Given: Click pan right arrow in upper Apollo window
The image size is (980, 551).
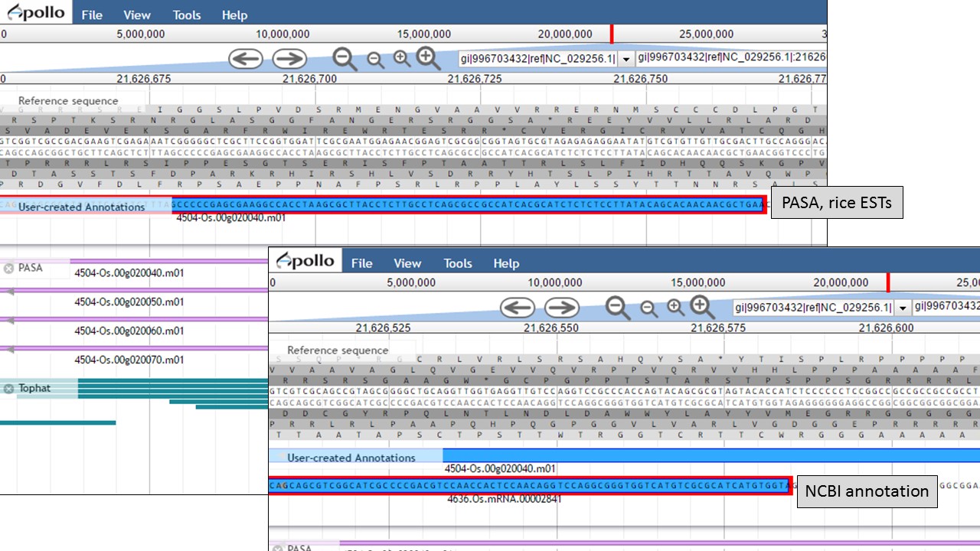Looking at the screenshot, I should (x=289, y=59).
